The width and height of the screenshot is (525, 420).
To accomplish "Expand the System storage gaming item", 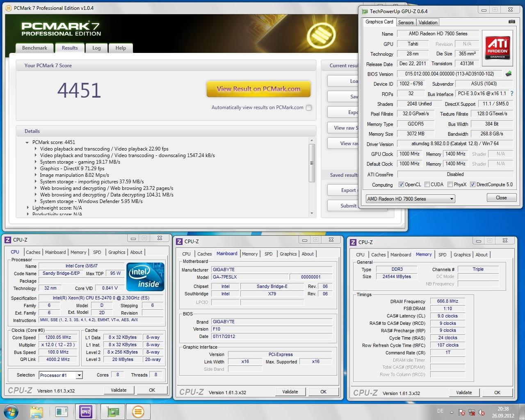I will [35, 162].
